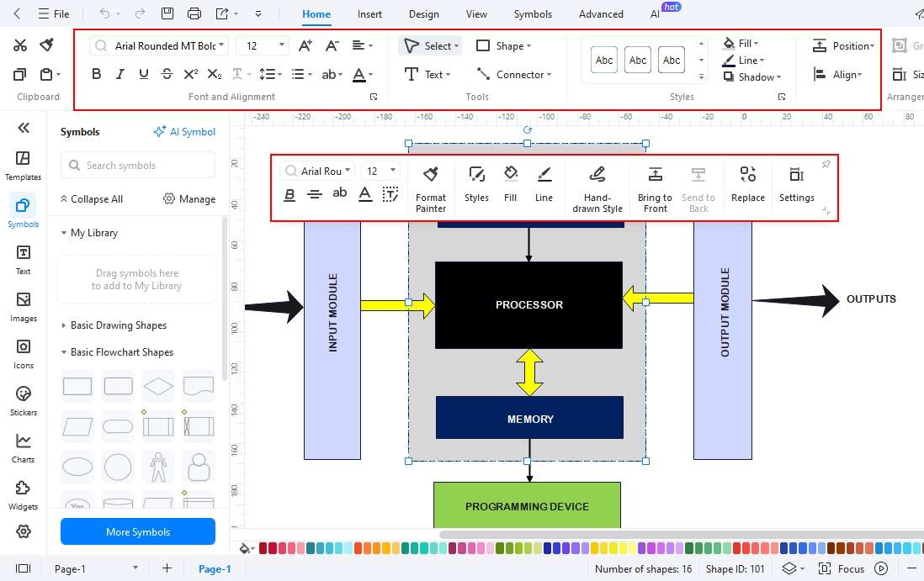The height and width of the screenshot is (581, 924).
Task: Click the Cut scissors icon
Action: click(20, 45)
